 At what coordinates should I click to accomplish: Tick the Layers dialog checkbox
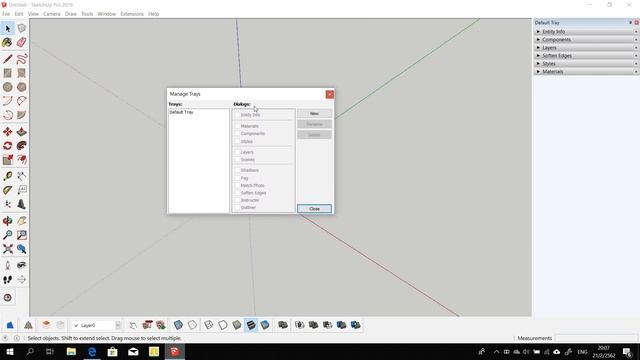pyautogui.click(x=237, y=152)
